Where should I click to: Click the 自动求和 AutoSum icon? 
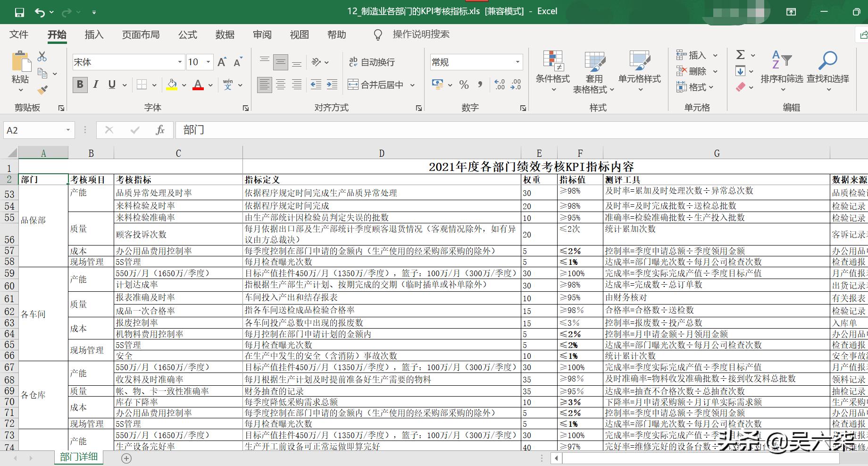click(740, 55)
